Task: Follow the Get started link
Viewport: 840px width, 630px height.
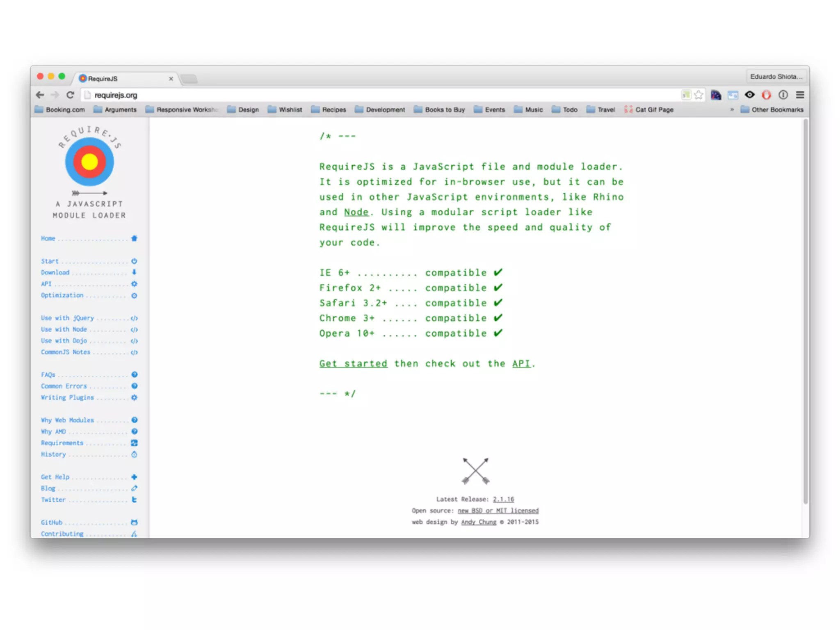Action: pos(353,363)
